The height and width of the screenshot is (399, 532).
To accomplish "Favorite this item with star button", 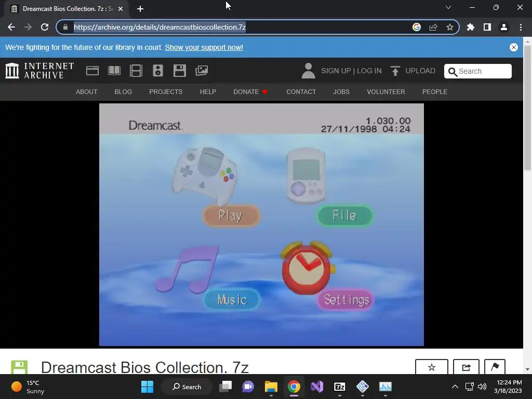I will tap(432, 367).
